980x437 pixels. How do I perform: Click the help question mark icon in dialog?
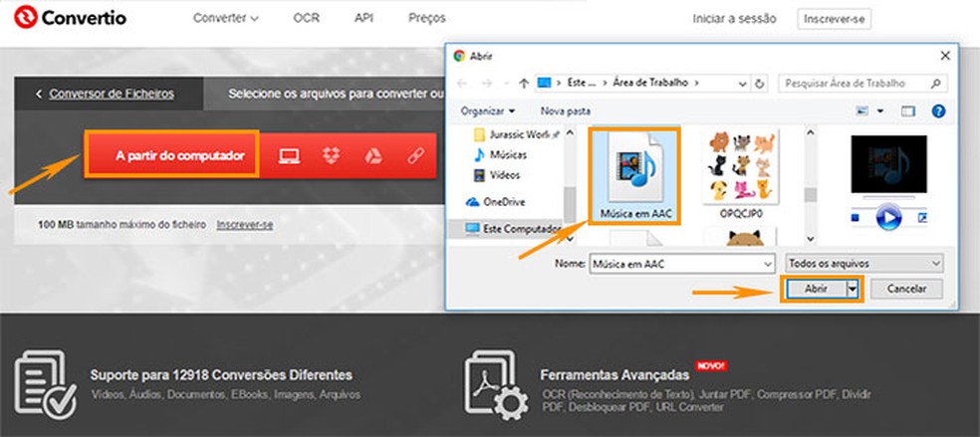point(937,110)
